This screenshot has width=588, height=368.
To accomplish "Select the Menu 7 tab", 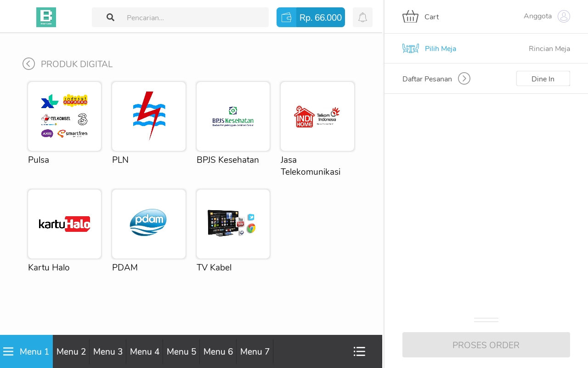I will click(255, 351).
